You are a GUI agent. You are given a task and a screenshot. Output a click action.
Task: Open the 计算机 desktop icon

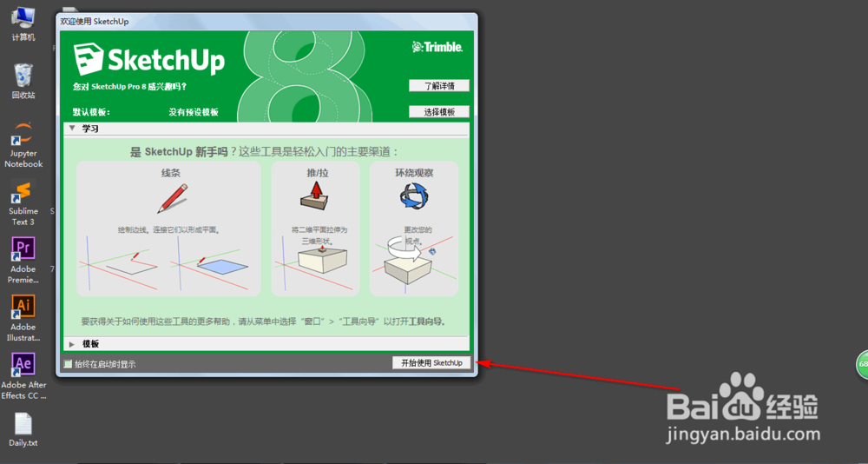coord(23,23)
